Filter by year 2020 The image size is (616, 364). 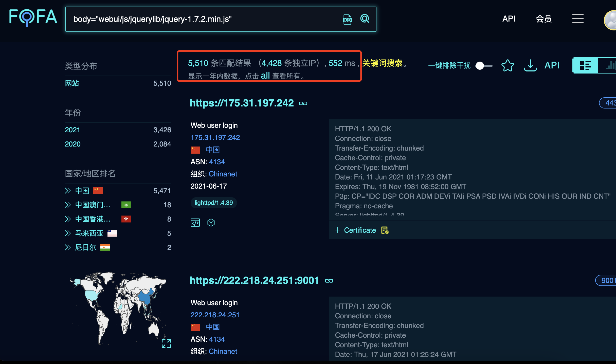[73, 144]
